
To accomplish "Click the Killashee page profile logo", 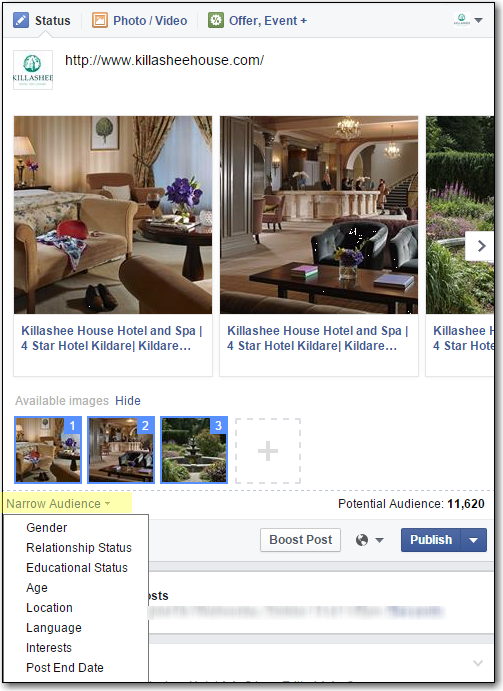I will tap(33, 70).
